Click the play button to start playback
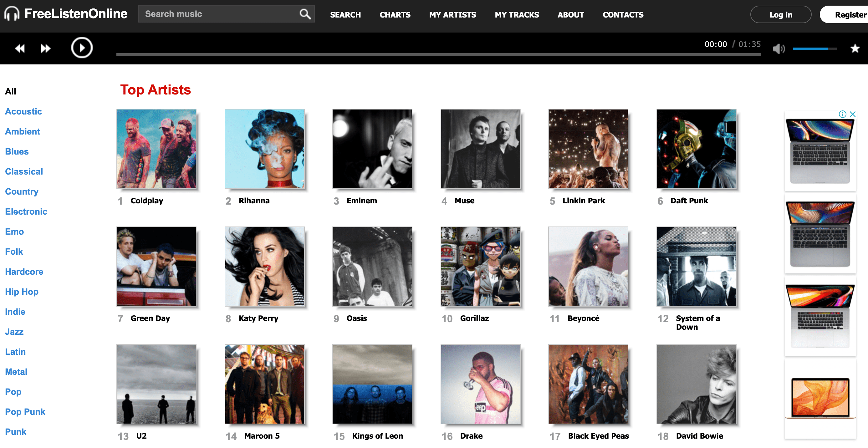 pos(82,48)
